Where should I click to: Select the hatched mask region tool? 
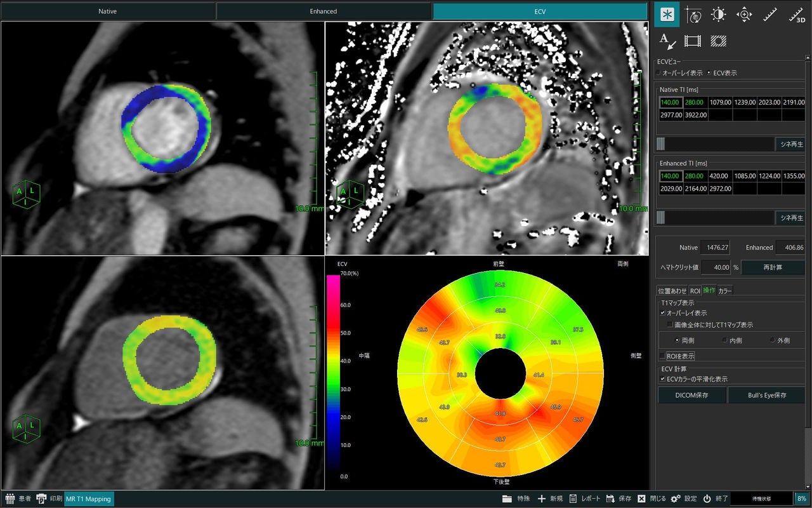tap(719, 41)
